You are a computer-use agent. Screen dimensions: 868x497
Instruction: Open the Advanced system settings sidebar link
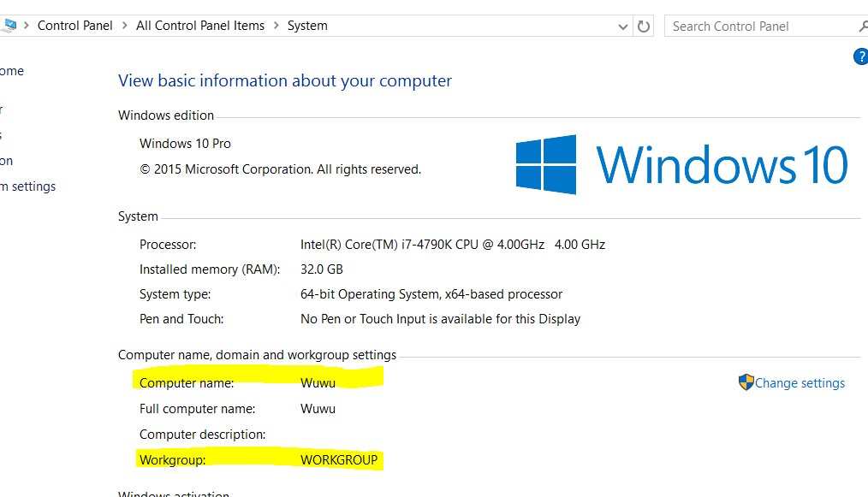(x=30, y=186)
